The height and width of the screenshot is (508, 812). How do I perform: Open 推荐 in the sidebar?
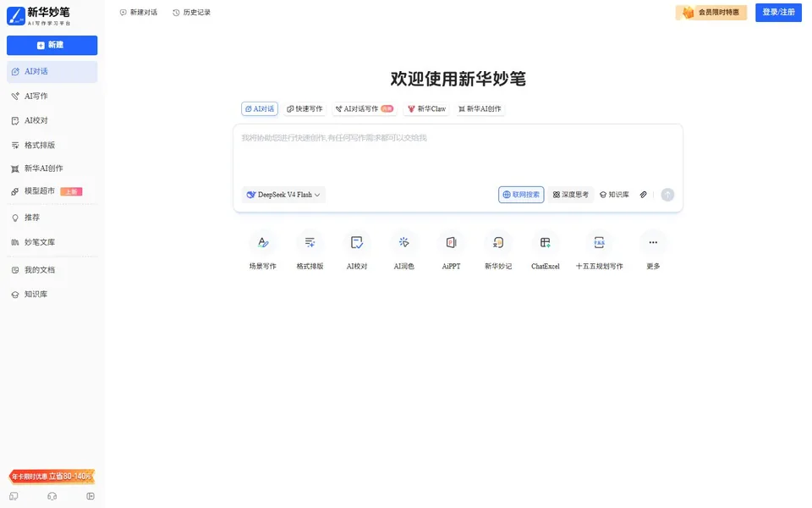click(x=52, y=218)
